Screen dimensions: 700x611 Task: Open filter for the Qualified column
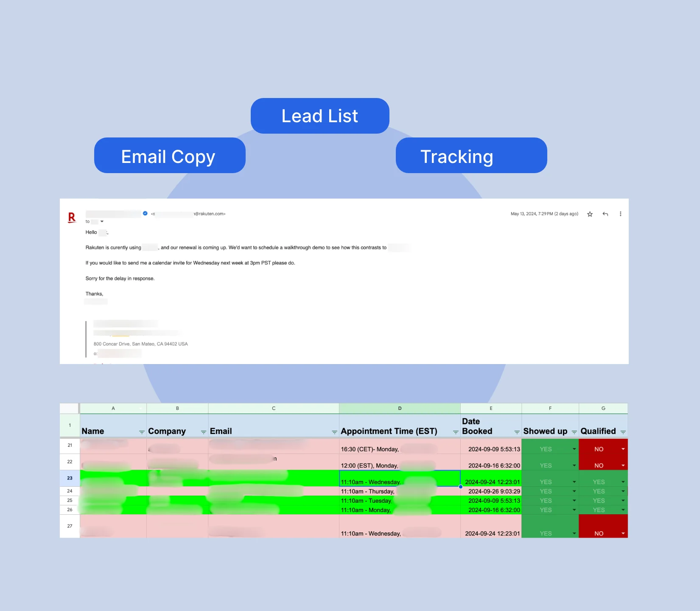point(623,432)
